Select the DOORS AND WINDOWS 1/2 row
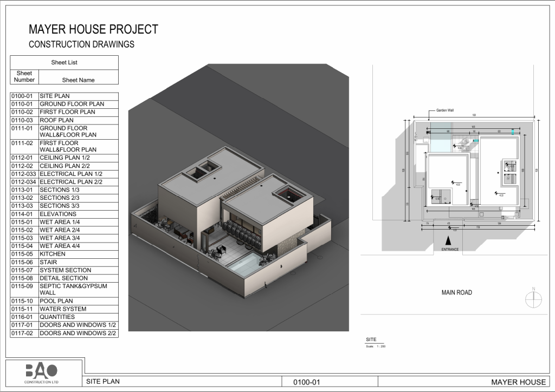Screen dimensions: 555x392 pos(64,325)
